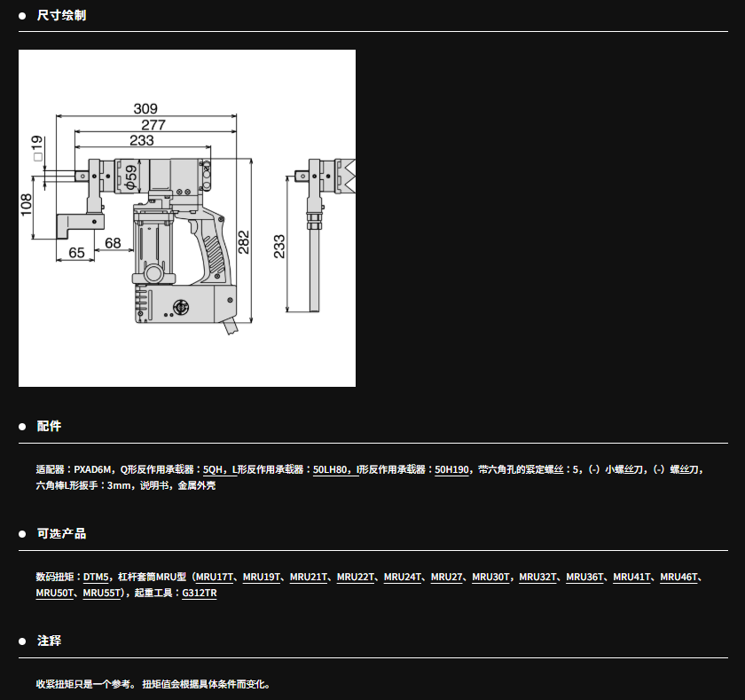Open the MRU46T socket link
This screenshot has width=745, height=700.
pyautogui.click(x=680, y=577)
